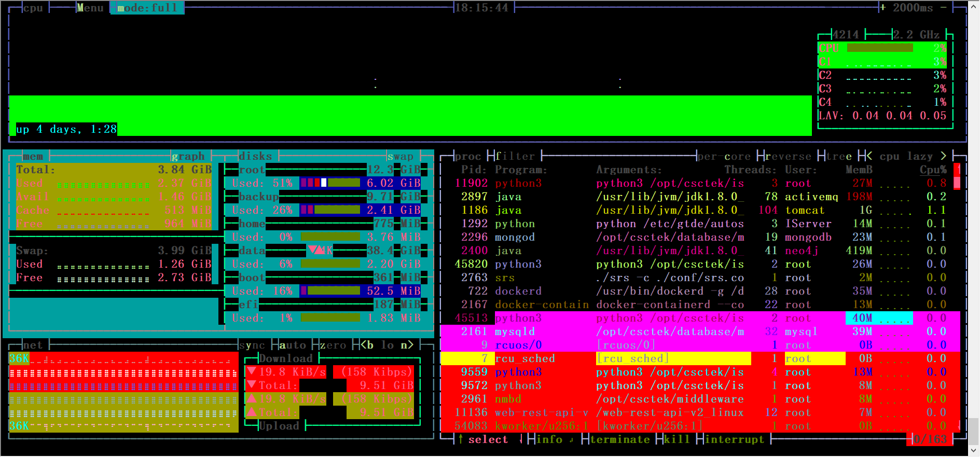
Task: Click the Cpu% column header
Action: click(x=933, y=170)
